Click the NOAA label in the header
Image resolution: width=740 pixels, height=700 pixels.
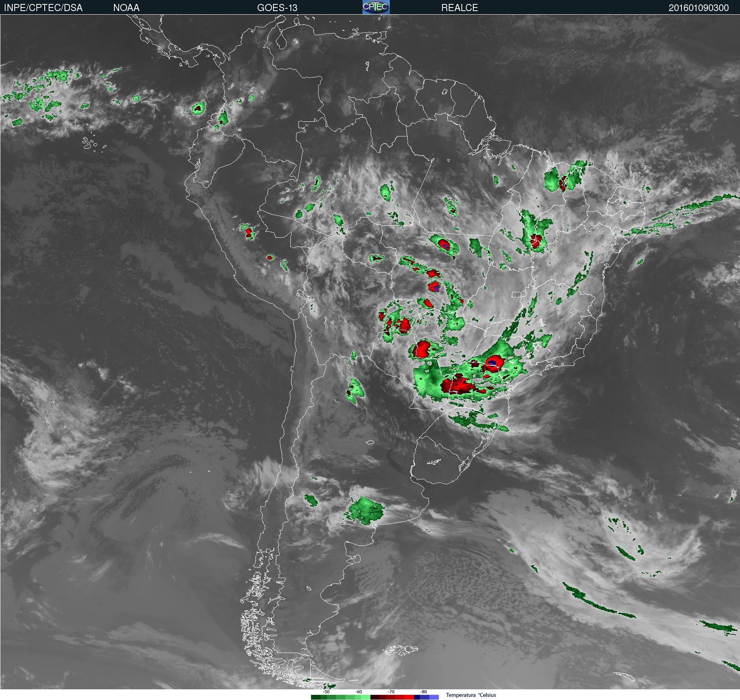click(126, 8)
